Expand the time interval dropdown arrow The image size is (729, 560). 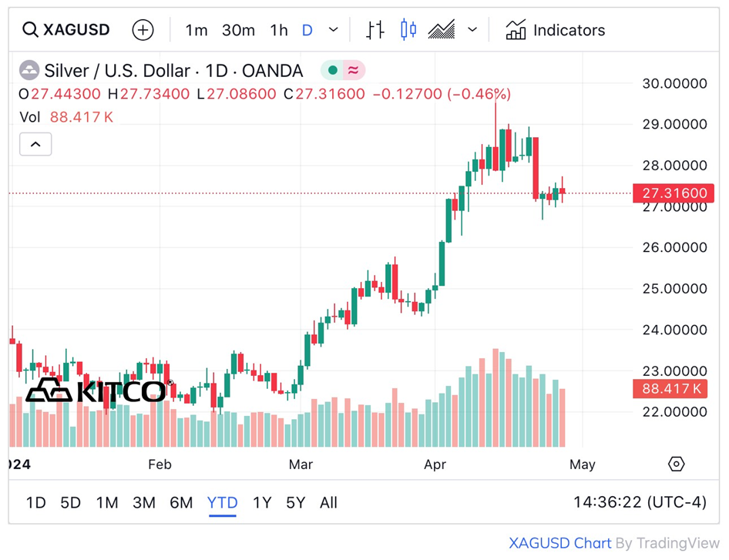[334, 31]
